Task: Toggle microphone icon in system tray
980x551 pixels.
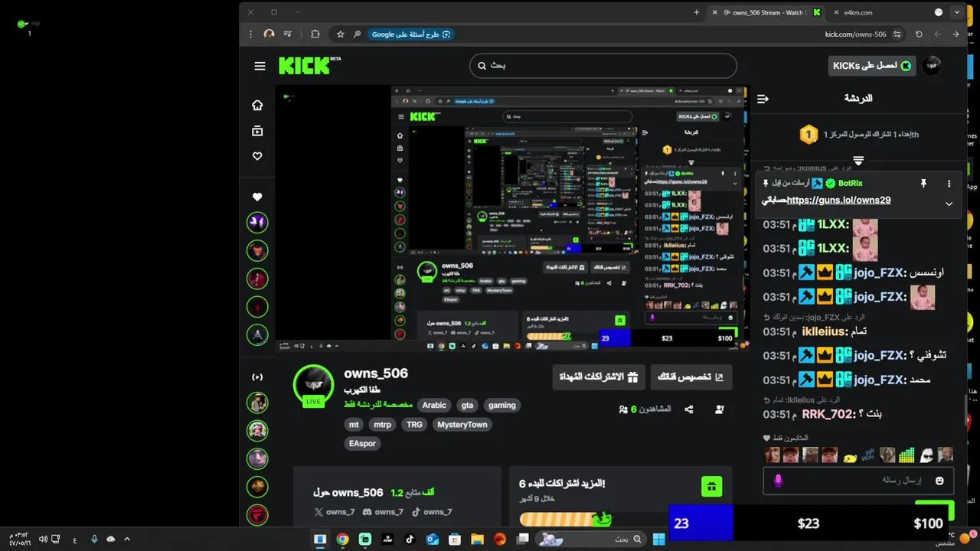Action: coord(94,539)
